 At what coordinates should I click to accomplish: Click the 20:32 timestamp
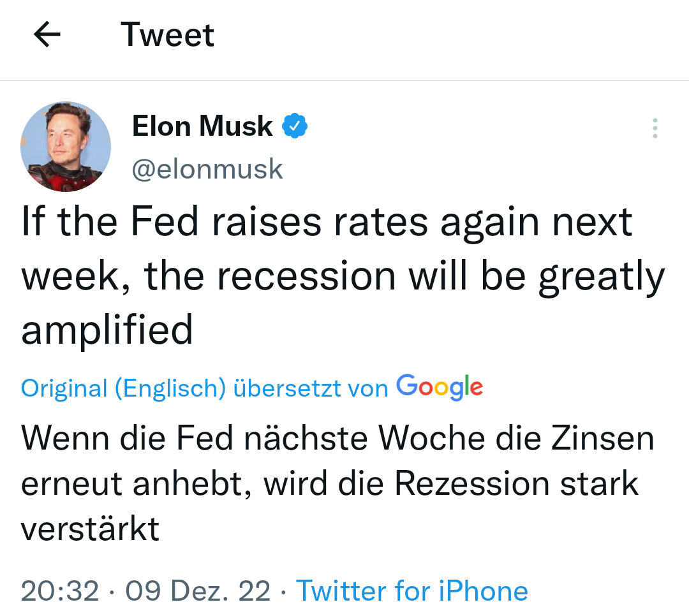(60, 590)
